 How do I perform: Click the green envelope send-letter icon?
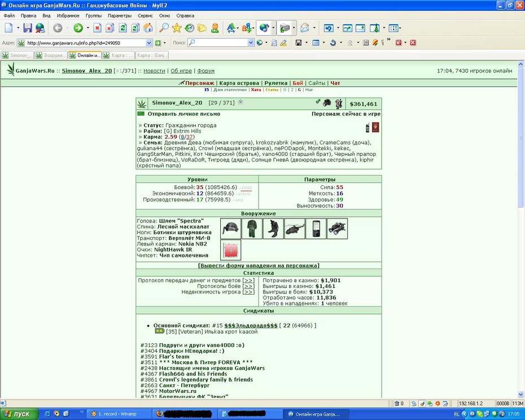(x=141, y=114)
